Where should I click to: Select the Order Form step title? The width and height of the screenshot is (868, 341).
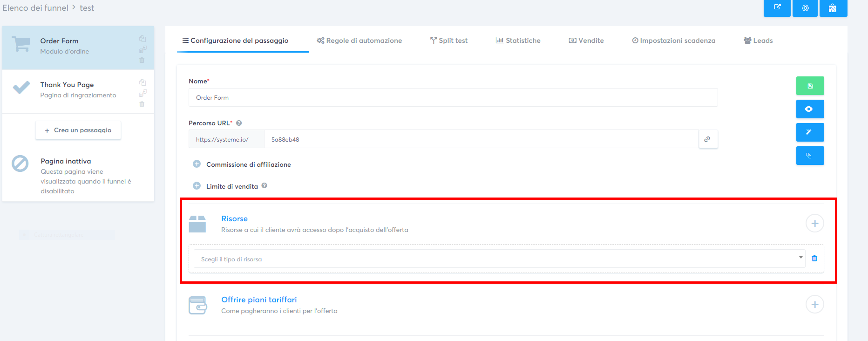pyautogui.click(x=59, y=41)
